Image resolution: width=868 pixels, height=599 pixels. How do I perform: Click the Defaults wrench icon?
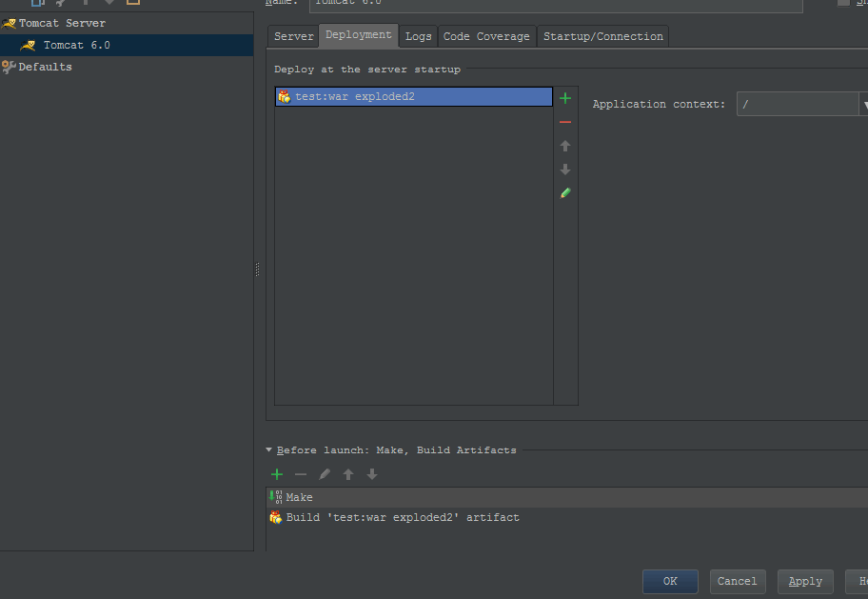click(x=9, y=67)
